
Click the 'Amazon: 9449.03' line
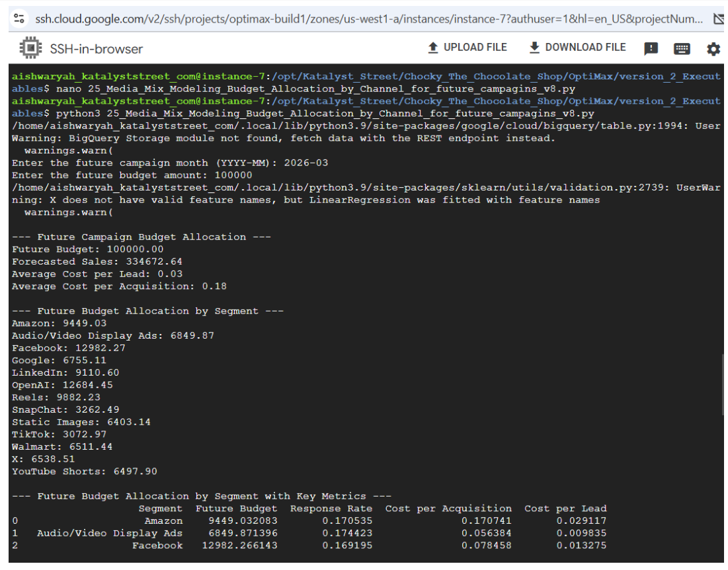pos(59,323)
